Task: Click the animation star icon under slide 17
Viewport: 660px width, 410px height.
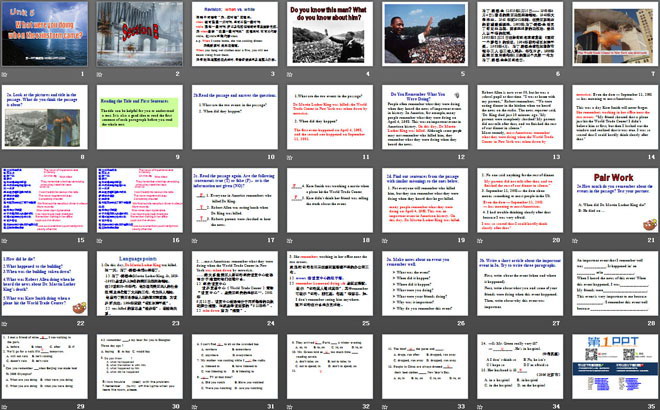Action: [x=195, y=241]
